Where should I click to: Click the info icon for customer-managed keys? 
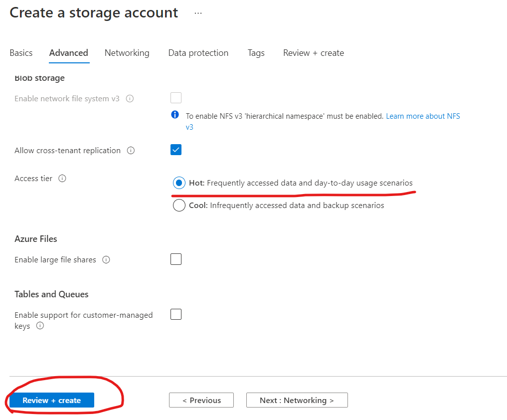tap(39, 326)
